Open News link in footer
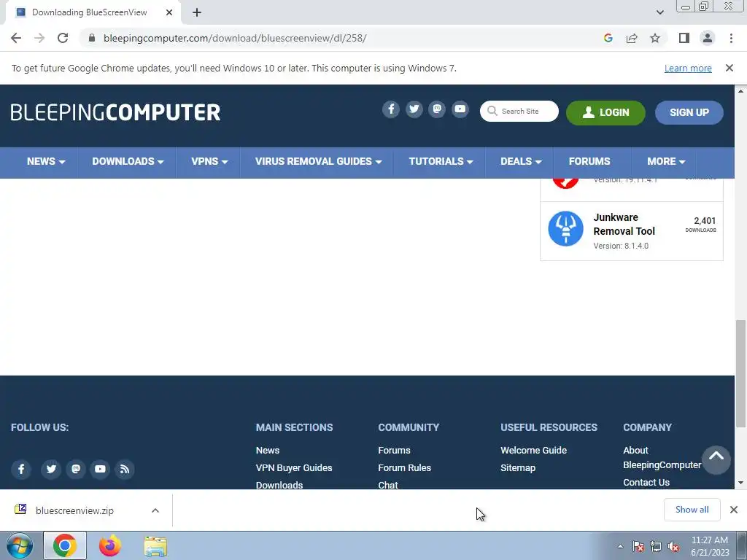Image resolution: width=747 pixels, height=560 pixels. coord(268,450)
